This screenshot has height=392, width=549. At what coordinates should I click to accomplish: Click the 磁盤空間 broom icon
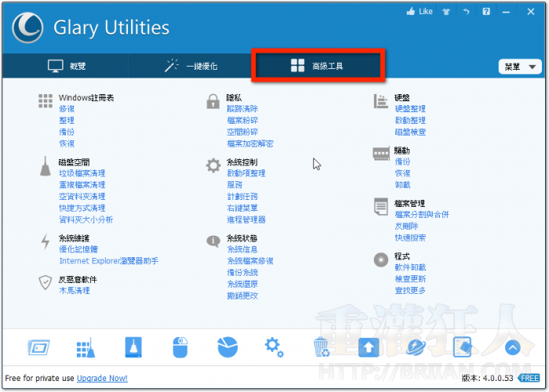45,166
